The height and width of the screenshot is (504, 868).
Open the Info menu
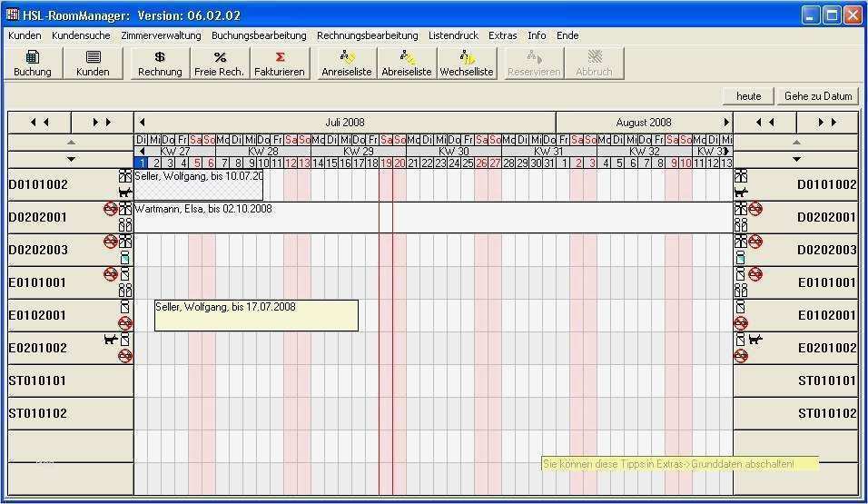537,35
